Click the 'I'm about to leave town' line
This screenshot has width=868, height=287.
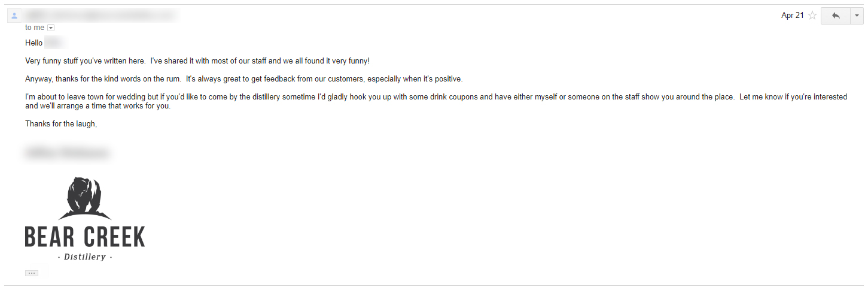point(436,97)
